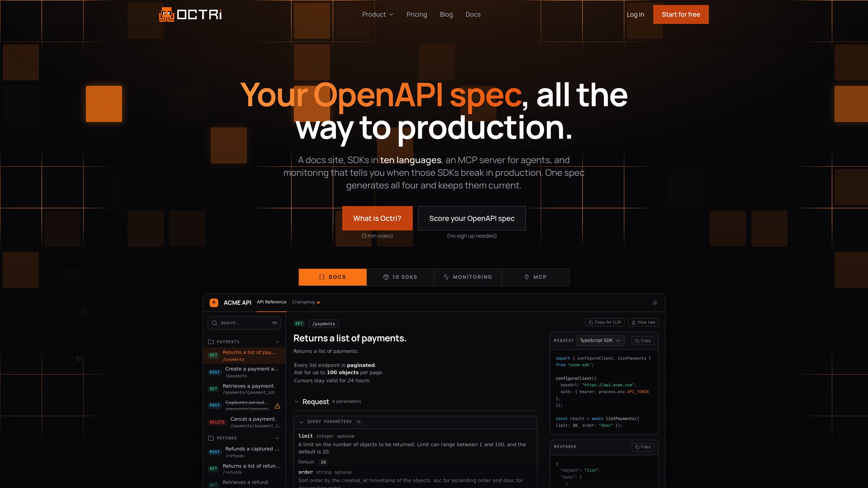
Task: Collapse the Payments section chevron
Action: (277, 342)
